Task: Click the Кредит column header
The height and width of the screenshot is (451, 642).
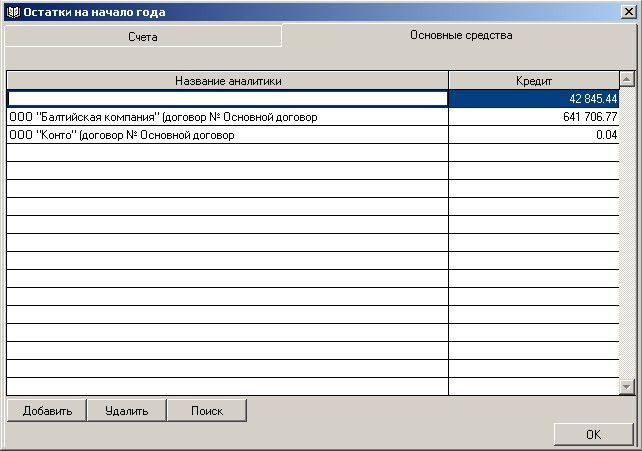Action: [x=534, y=80]
